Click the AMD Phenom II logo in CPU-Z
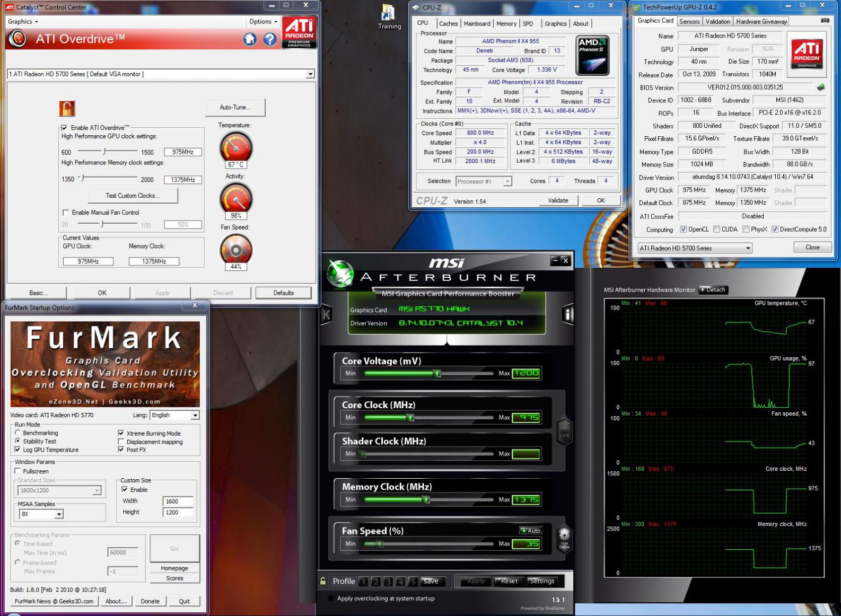 coord(592,55)
